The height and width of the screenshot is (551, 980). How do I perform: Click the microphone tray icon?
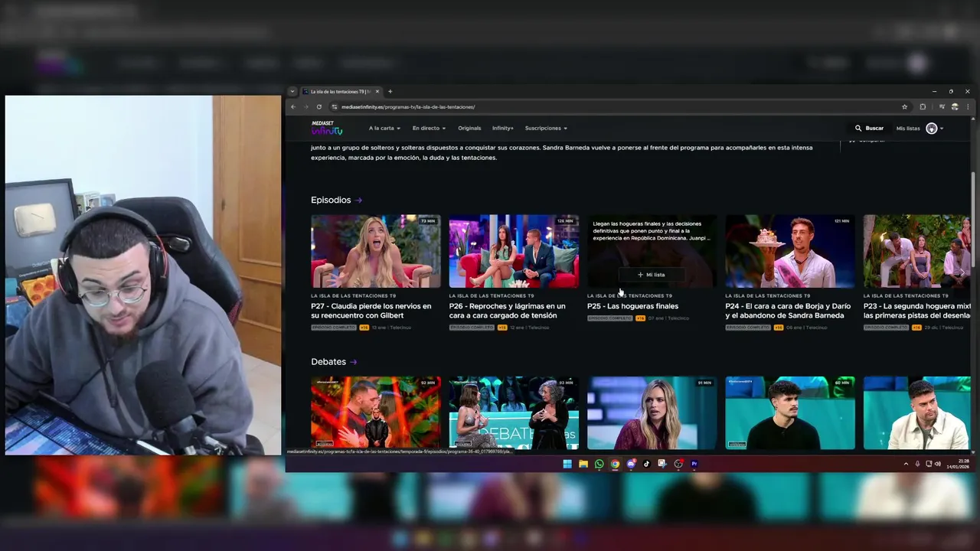(918, 464)
